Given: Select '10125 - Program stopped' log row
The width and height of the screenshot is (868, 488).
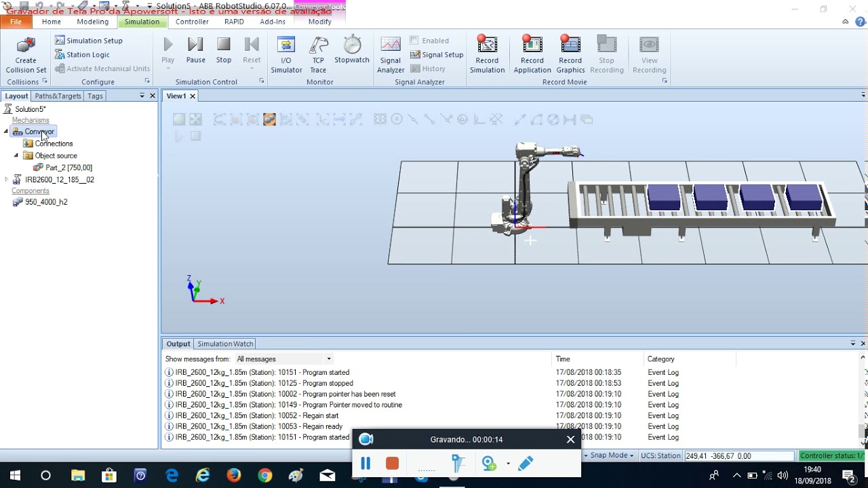Looking at the screenshot, I should tap(264, 384).
